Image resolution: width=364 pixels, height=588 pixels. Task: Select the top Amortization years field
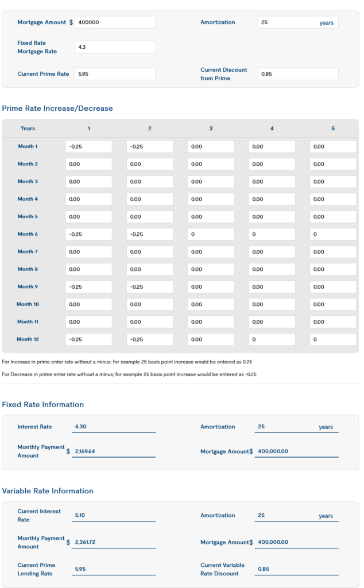click(297, 22)
